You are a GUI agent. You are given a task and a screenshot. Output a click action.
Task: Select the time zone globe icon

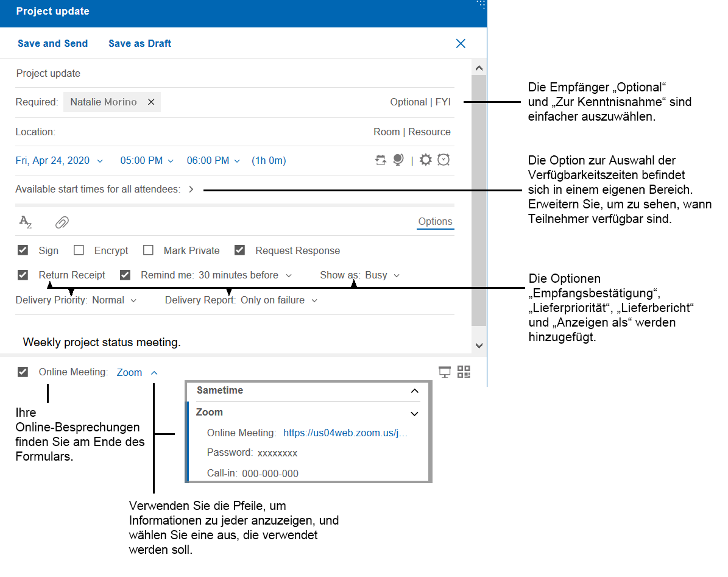(397, 160)
